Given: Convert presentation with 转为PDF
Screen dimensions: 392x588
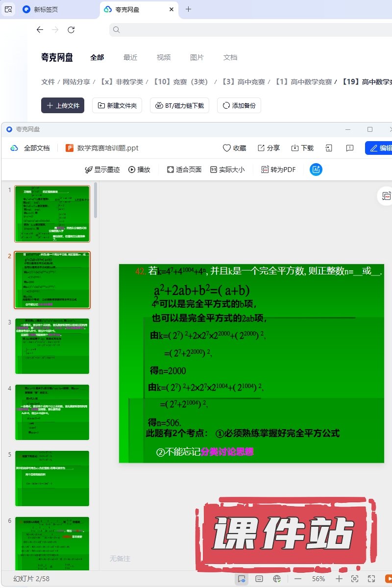Looking at the screenshot, I should [x=278, y=170].
